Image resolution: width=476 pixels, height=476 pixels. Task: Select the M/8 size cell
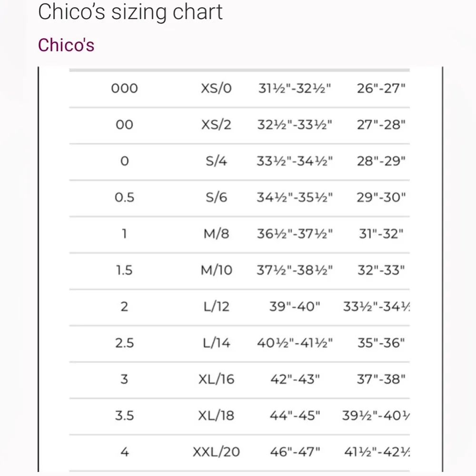pyautogui.click(x=217, y=234)
